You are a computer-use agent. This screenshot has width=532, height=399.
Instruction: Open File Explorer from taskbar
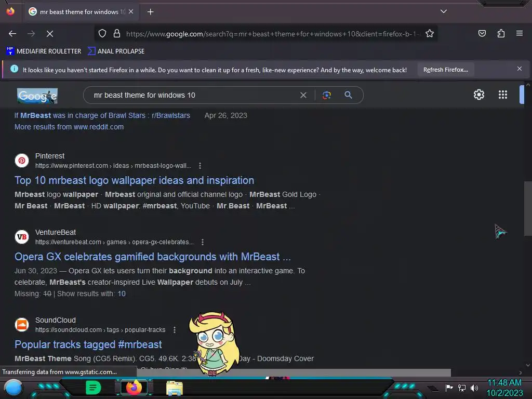coord(175,388)
